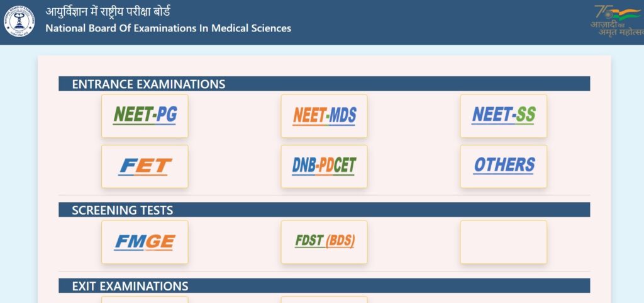This screenshot has height=303, width=644.
Task: Open the NEET-PG exam tile
Action: click(145, 116)
